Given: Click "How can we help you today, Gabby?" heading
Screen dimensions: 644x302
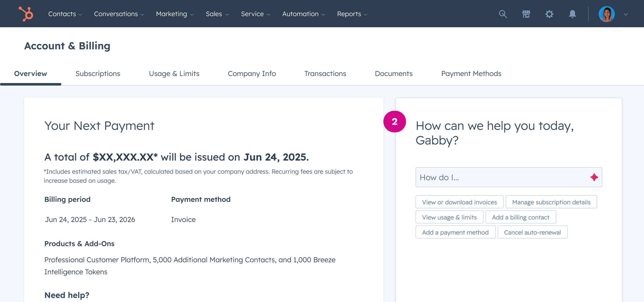Looking at the screenshot, I should coord(495,133).
